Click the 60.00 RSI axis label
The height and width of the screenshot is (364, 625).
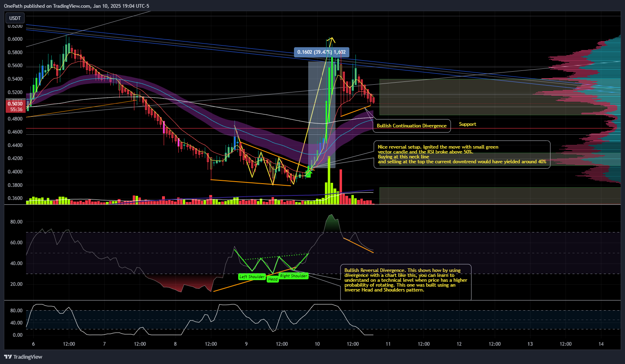coord(16,243)
